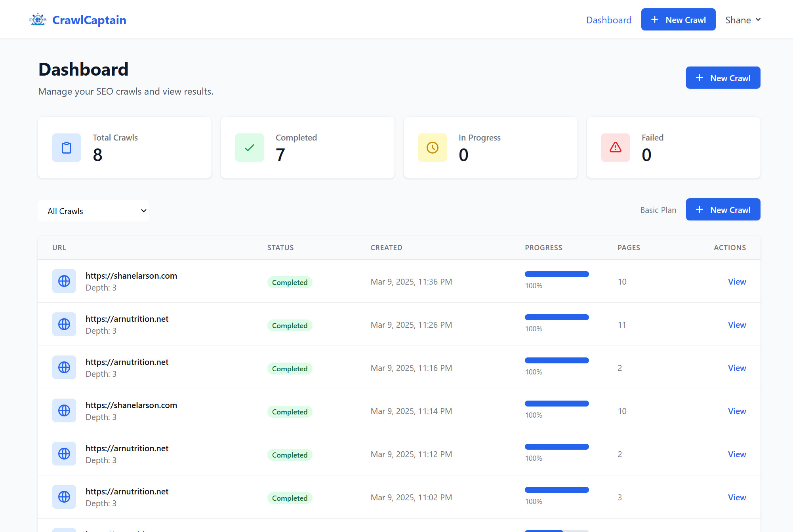
Task: Click the ACTIONS column header
Action: point(730,247)
